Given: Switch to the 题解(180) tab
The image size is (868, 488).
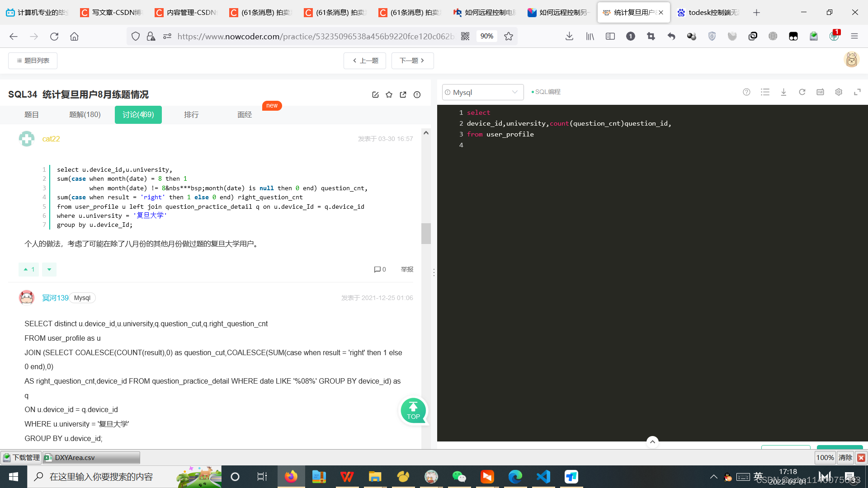Looking at the screenshot, I should [x=85, y=115].
